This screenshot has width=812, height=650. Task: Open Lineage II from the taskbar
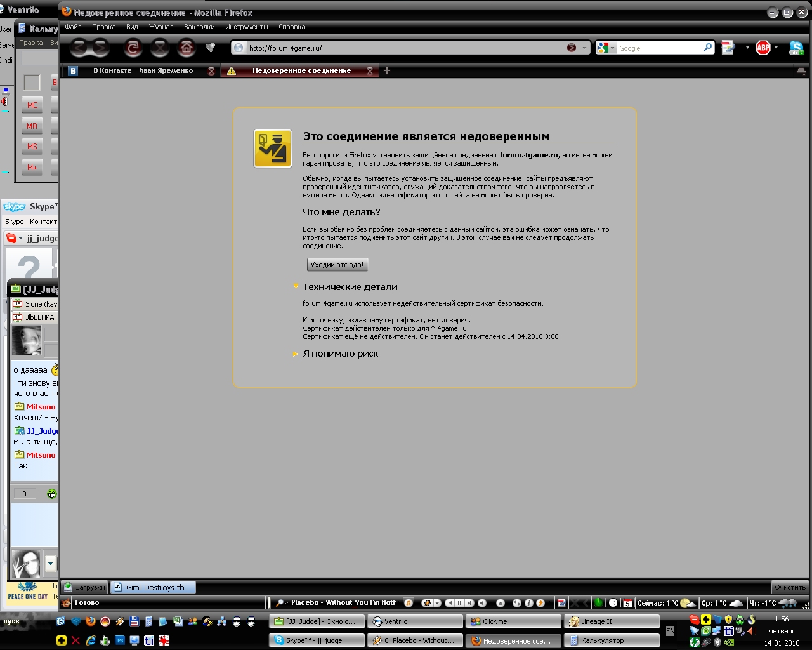tap(611, 621)
